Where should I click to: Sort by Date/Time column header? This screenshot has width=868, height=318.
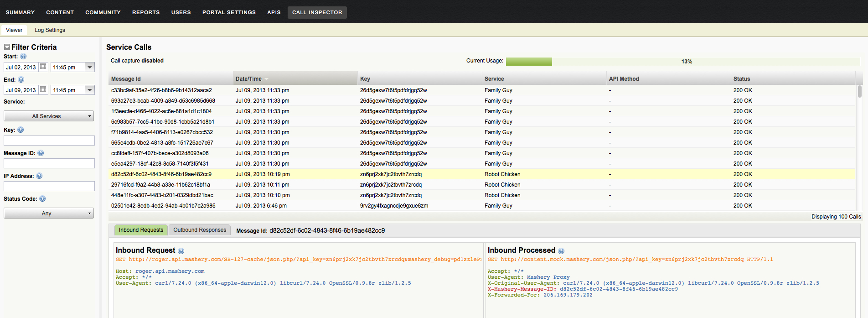pyautogui.click(x=295, y=78)
